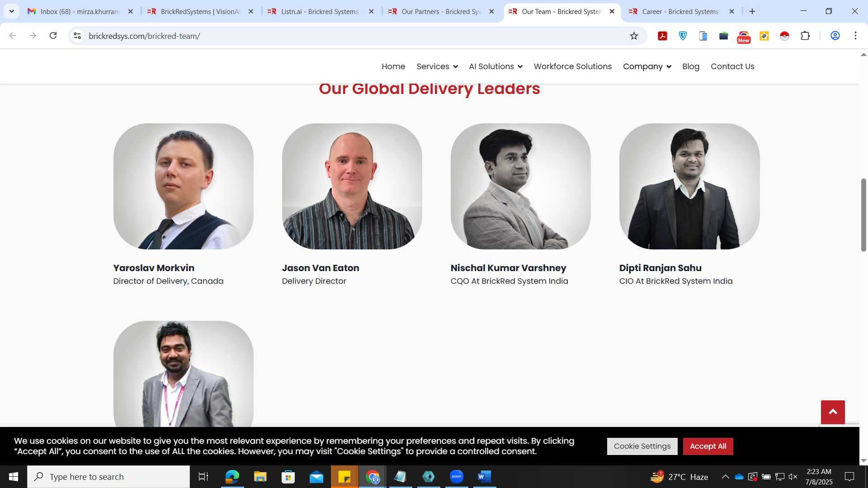
Task: Click the Accept All cookies button
Action: pyautogui.click(x=708, y=446)
